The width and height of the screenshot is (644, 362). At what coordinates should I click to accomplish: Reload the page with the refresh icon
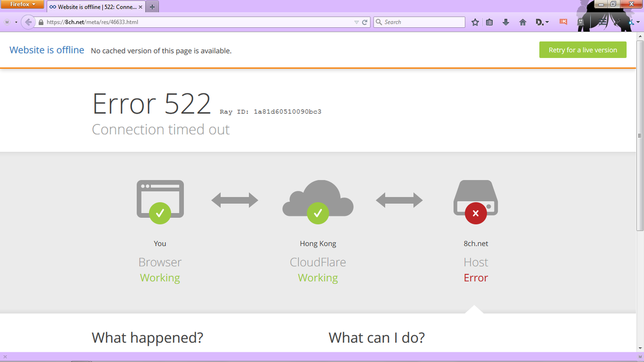click(365, 22)
